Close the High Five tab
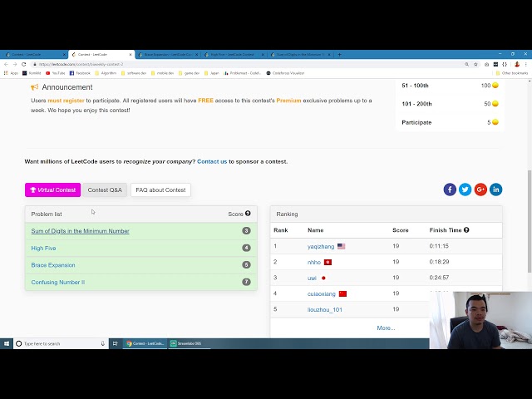Viewport: 532px width, 399px height. pyautogui.click(x=263, y=54)
